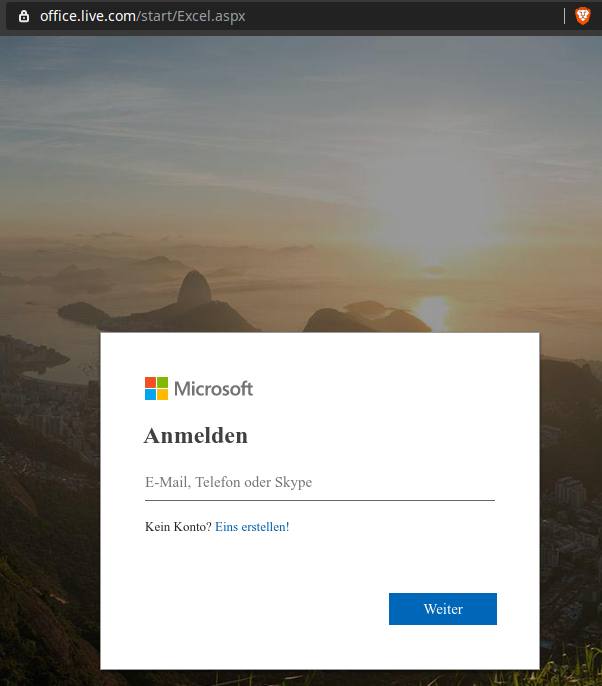Click the green square of Microsoft logo

point(162,382)
